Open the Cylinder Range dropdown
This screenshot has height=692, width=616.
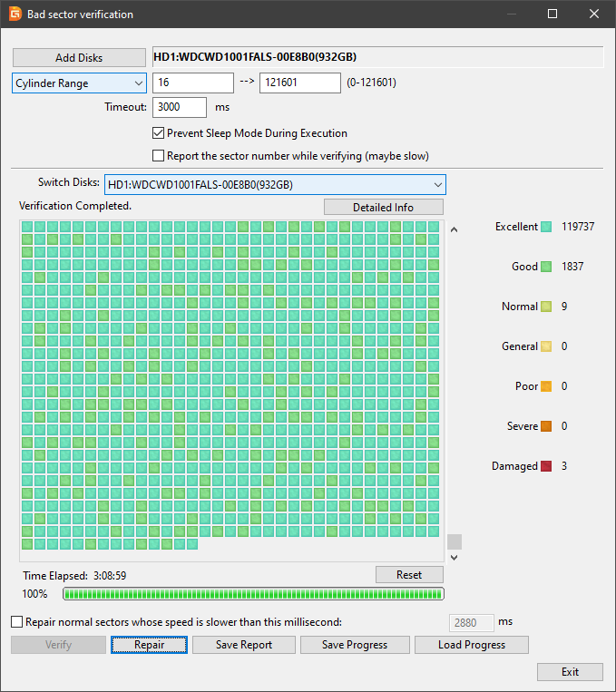pos(79,83)
